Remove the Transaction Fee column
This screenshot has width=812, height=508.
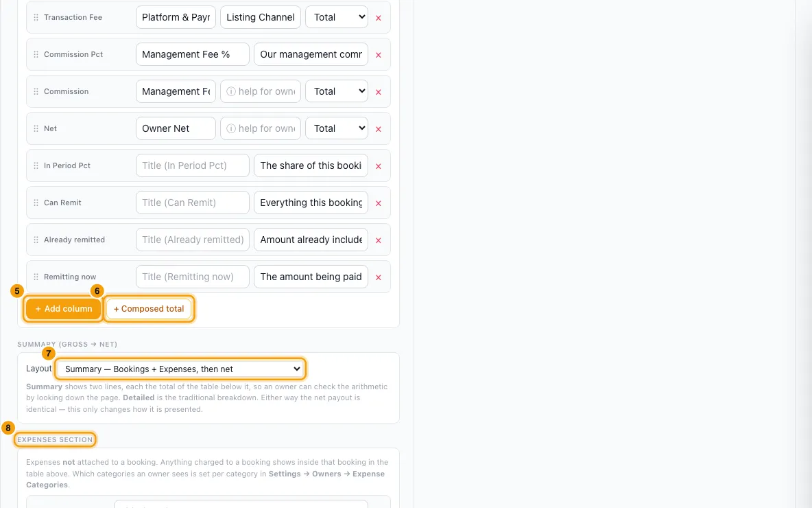[379, 18]
